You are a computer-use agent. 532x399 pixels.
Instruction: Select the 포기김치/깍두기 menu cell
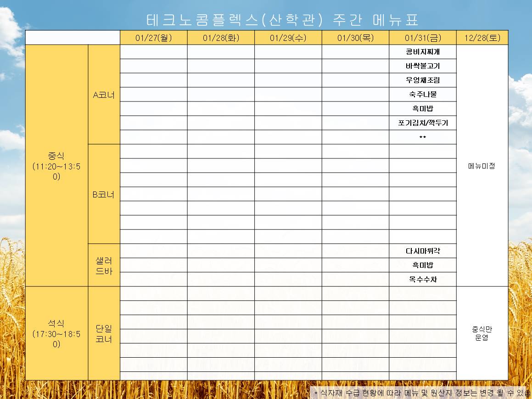[x=423, y=123]
